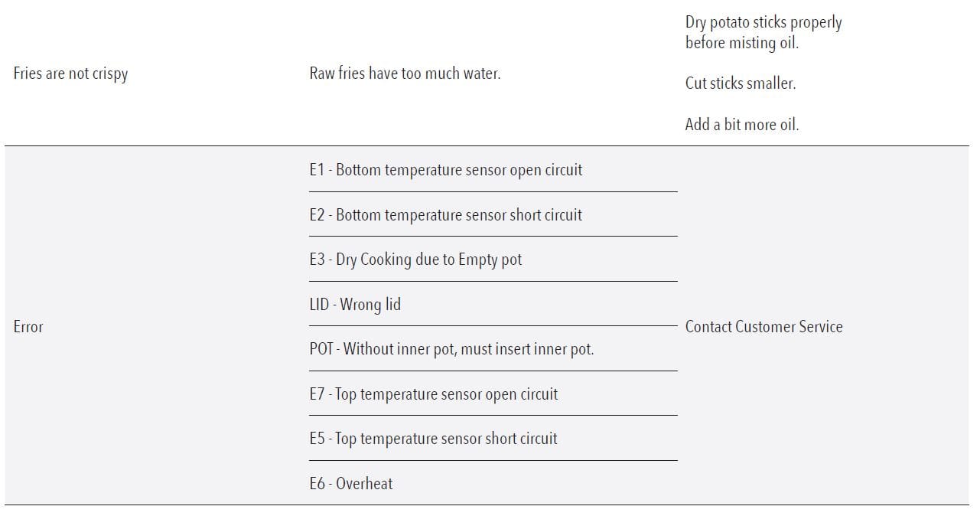Click the 'LID - Wrong lid' entry
This screenshot has height=516, width=980.
tap(355, 305)
